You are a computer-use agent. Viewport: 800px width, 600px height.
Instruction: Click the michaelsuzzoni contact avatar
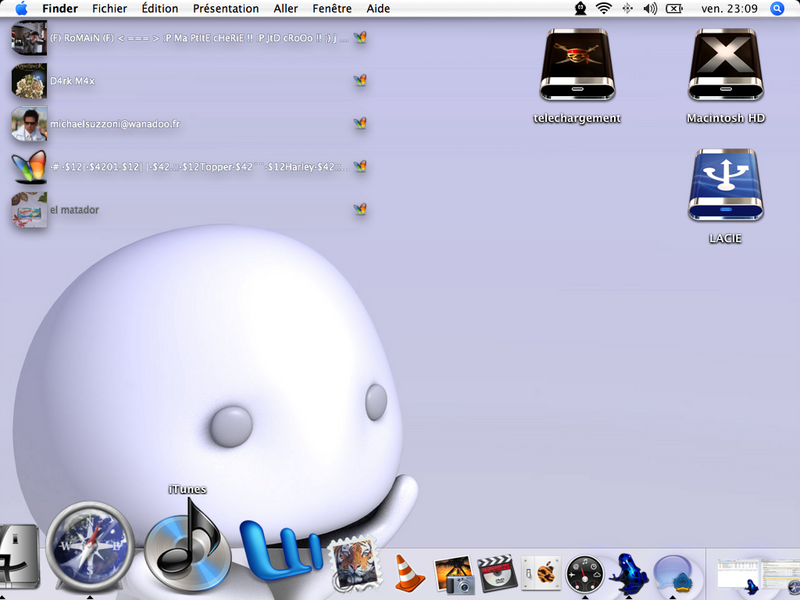pyautogui.click(x=29, y=123)
